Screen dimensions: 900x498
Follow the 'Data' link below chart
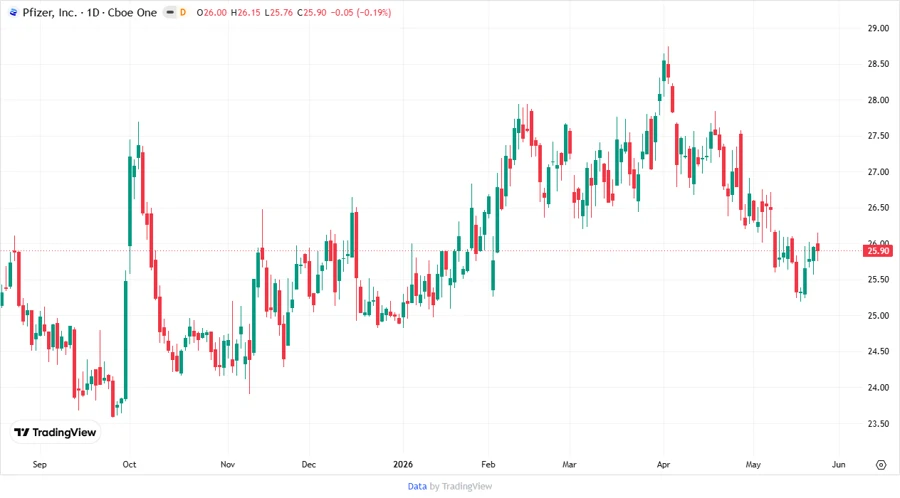coord(417,486)
